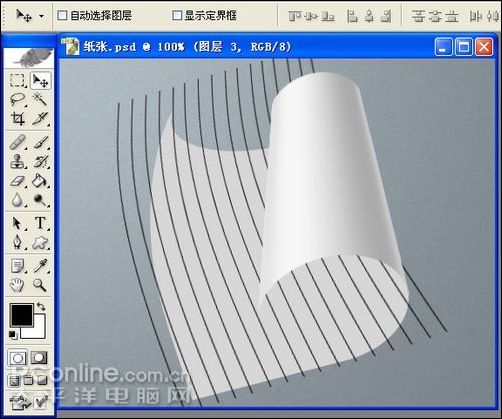
Task: Select the Eraser tool
Action: click(17, 181)
